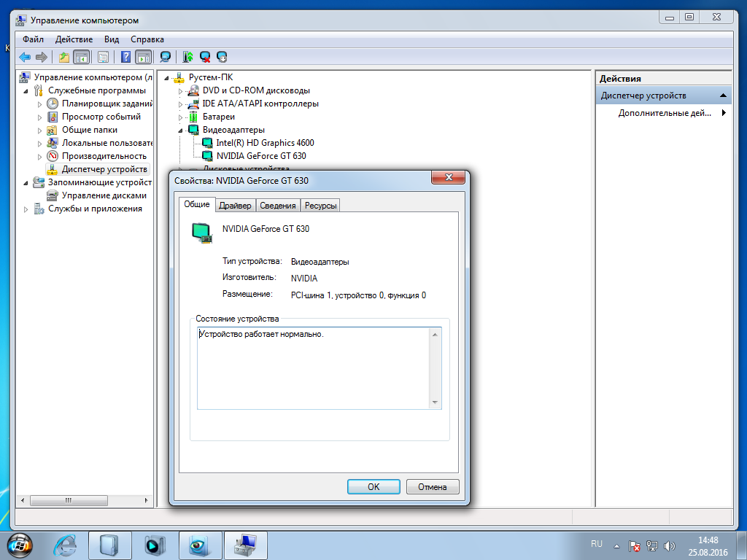Click the Computer Management taskbar button

point(245,545)
